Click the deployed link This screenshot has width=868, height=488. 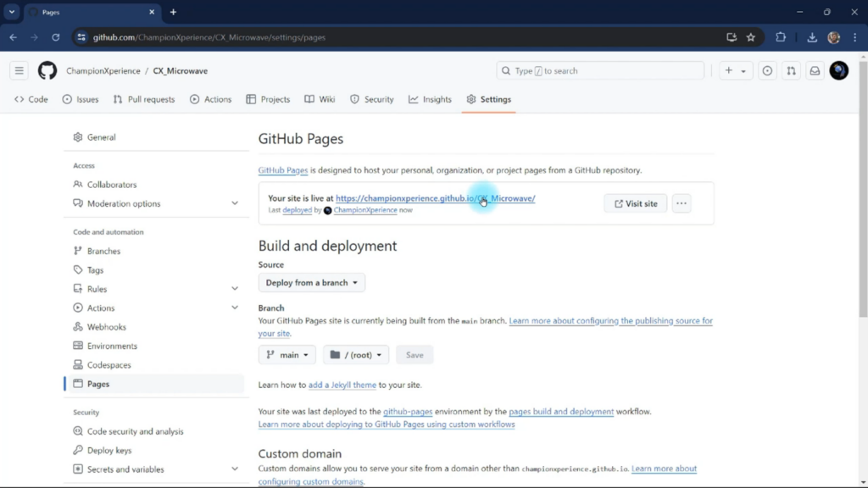pos(298,210)
